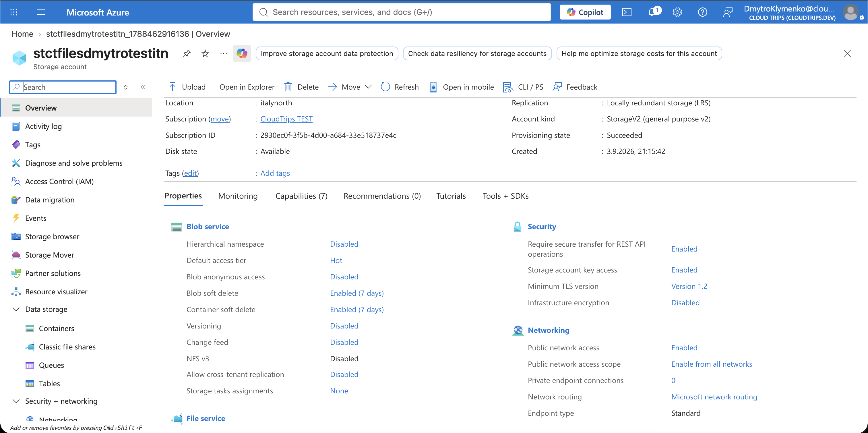Image resolution: width=868 pixels, height=433 pixels.
Task: Pin the storage account to dashboard
Action: [187, 53]
